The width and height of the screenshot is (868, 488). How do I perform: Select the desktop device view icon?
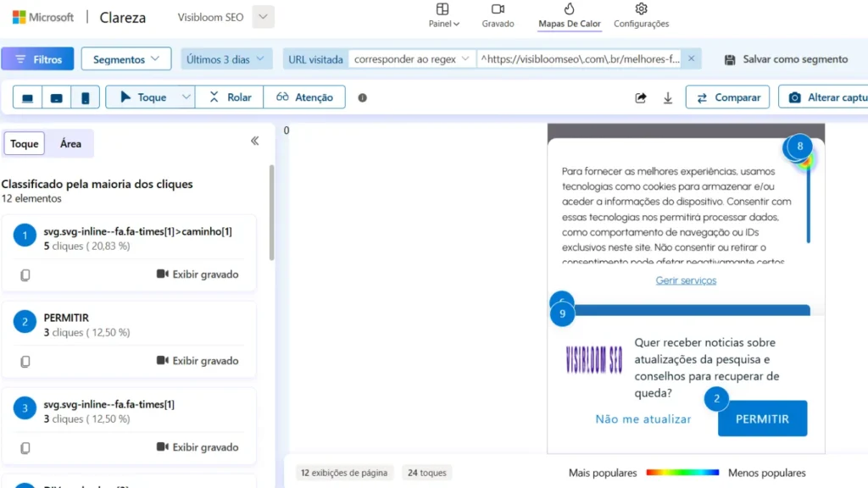coord(26,97)
